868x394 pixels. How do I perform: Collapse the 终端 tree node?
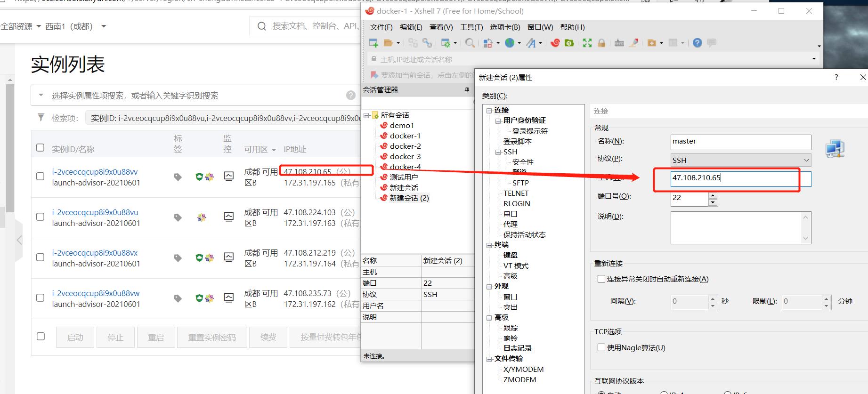coord(489,245)
